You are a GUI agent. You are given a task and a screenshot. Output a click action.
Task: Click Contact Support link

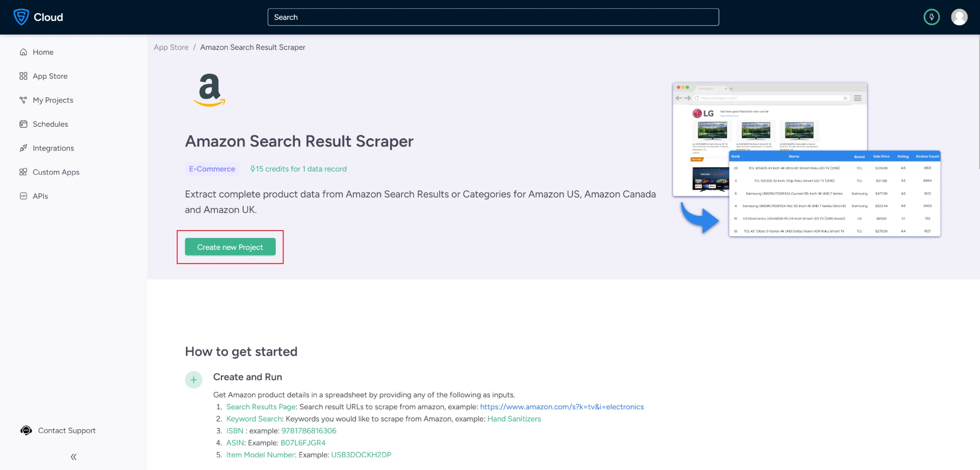click(x=67, y=431)
